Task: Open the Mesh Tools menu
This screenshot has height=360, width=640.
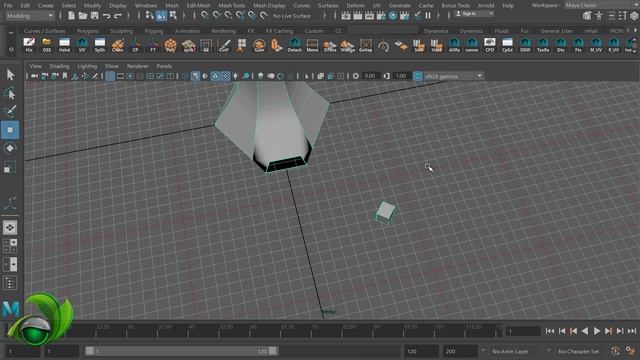Action: click(231, 5)
